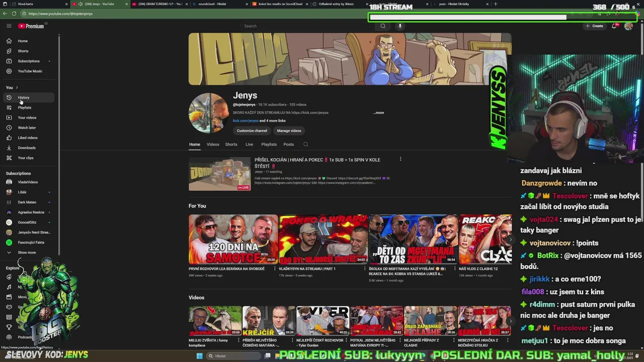644x362 pixels.
Task: Start voice search with the microphone icon
Action: point(400,26)
